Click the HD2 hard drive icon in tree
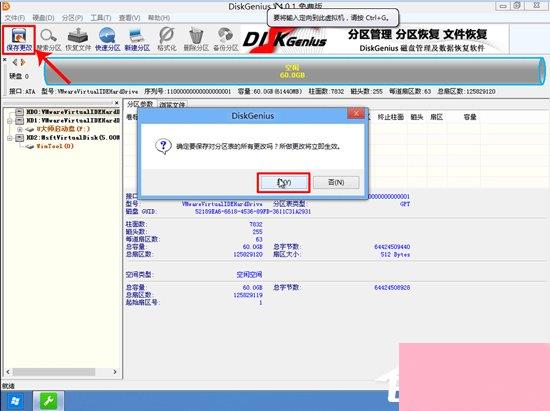This screenshot has height=411, width=550. [20, 138]
